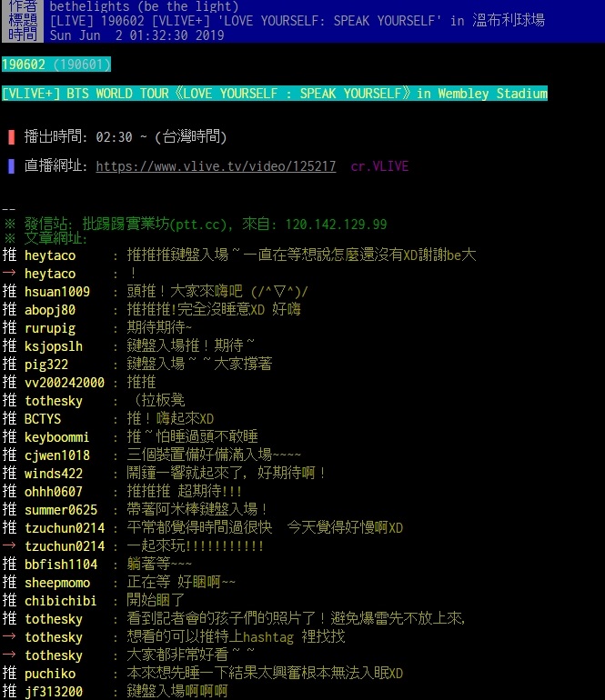Click username ksjopslh
605x700 pixels.
tap(54, 346)
